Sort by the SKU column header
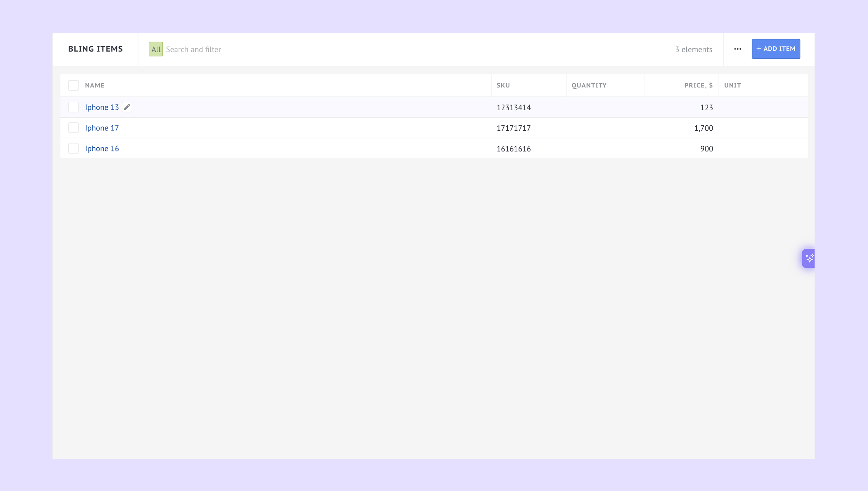Screen dimensions: 868x491 [503, 85]
